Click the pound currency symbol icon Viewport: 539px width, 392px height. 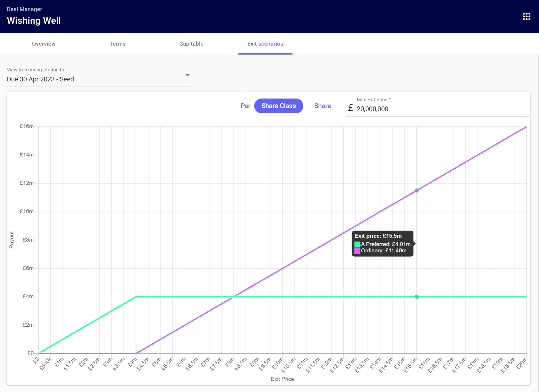(x=350, y=108)
